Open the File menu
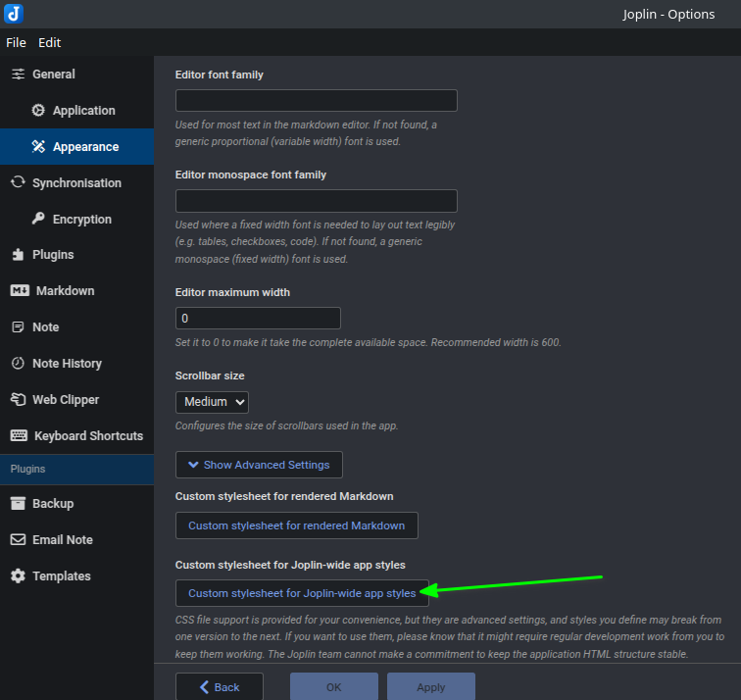The image size is (741, 700). (x=16, y=42)
